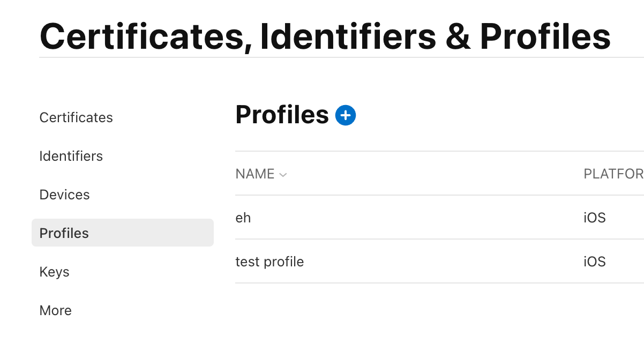Click blank space in the eh table row
This screenshot has width=644, height=343.
click(x=407, y=218)
